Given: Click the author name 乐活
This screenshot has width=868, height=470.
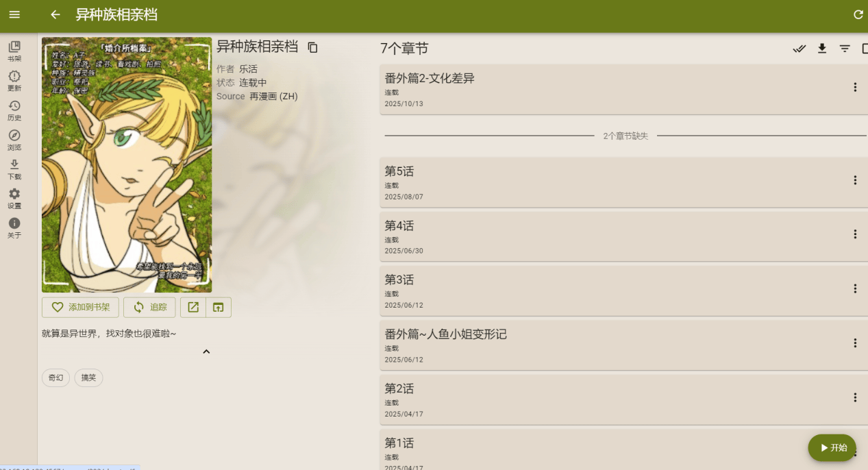Looking at the screenshot, I should (248, 69).
